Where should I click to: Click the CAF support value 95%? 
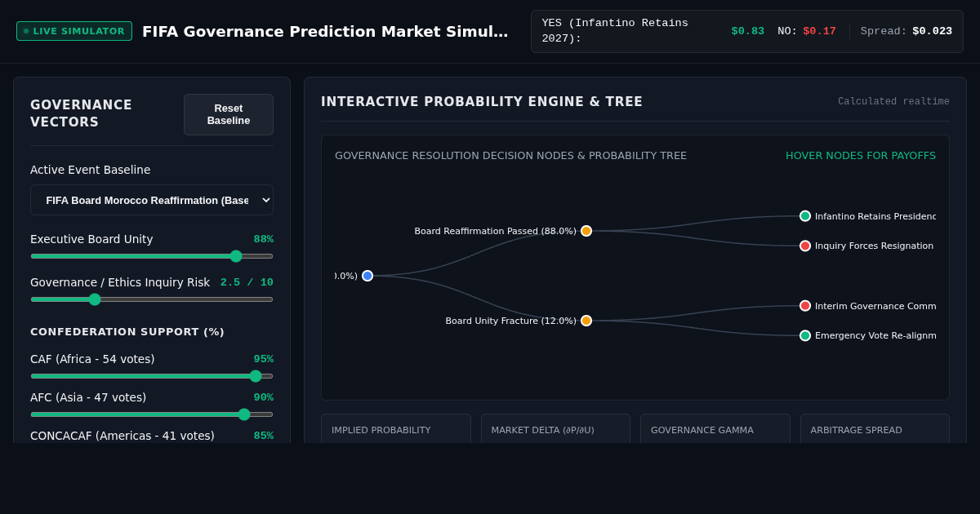click(x=263, y=359)
